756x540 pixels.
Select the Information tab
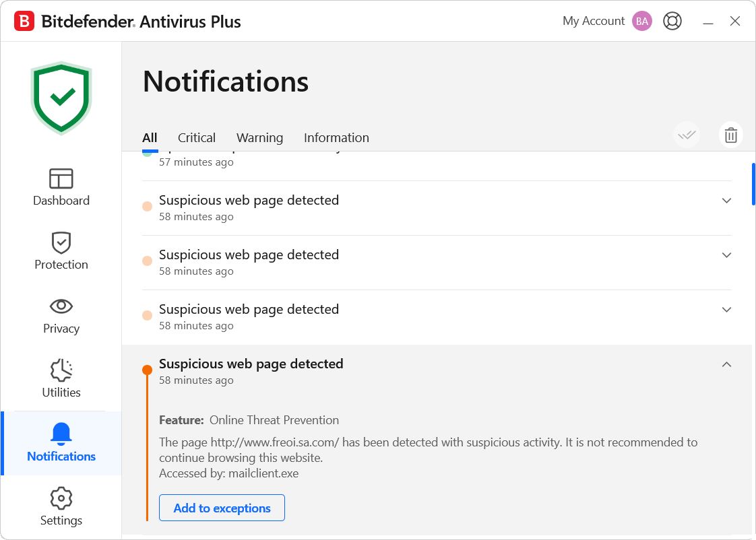[x=336, y=137]
